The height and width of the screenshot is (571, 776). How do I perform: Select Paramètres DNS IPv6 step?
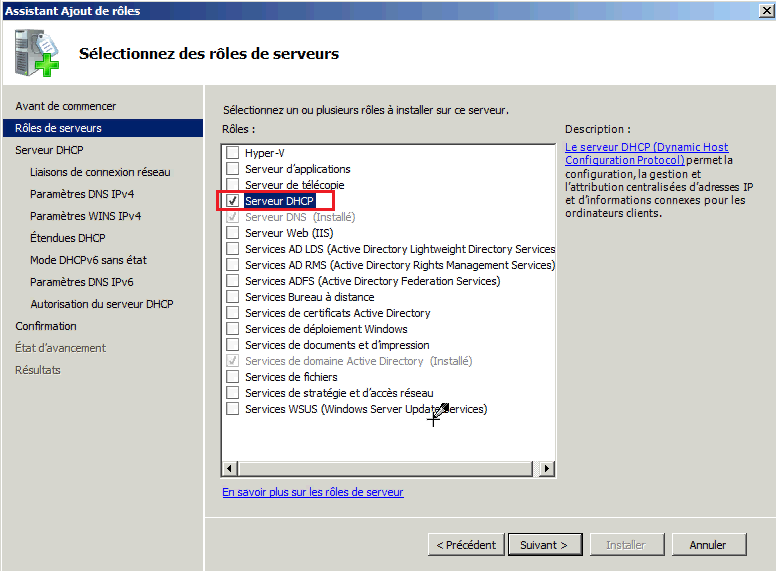pyautogui.click(x=82, y=282)
